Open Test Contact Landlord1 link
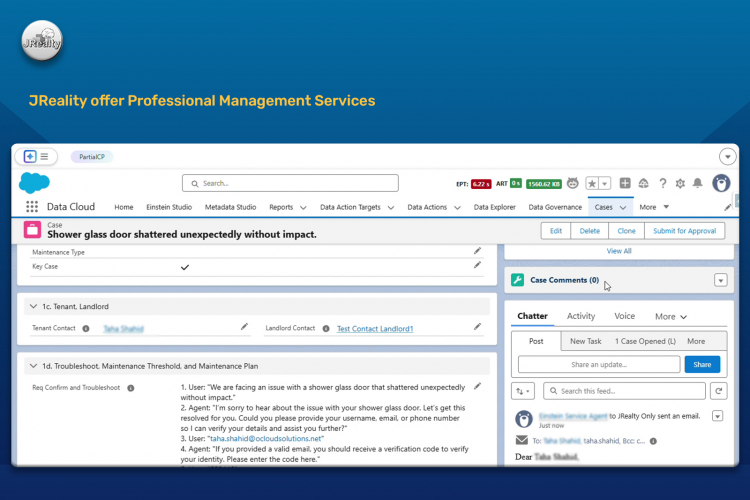This screenshot has height=500, width=750. point(375,329)
